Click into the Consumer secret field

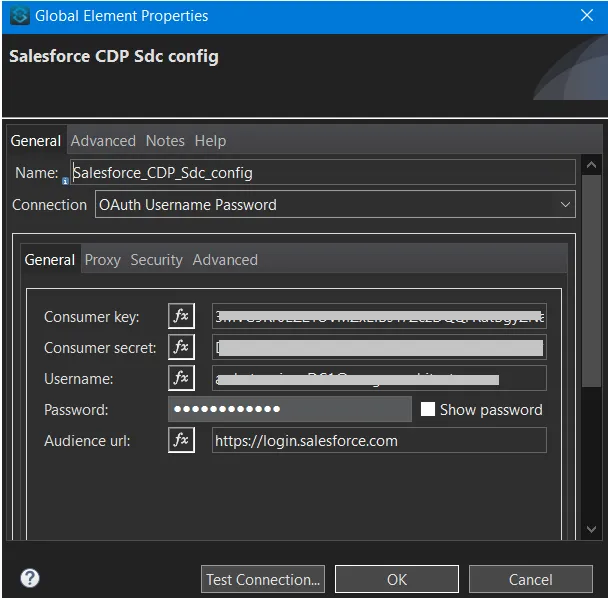click(x=379, y=347)
